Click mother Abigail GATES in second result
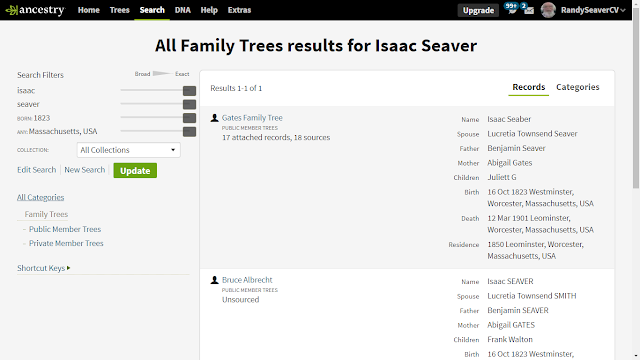This screenshot has width=640, height=360. pyautogui.click(x=511, y=325)
